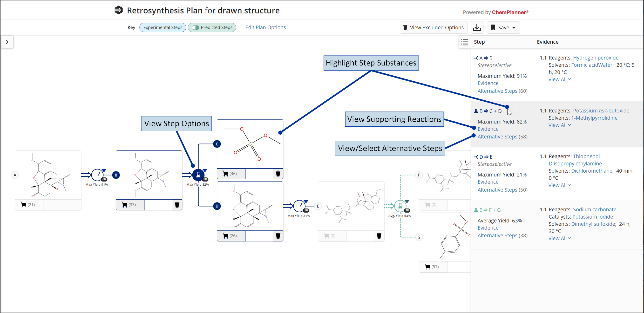Viewport: 644px width, 313px height.
Task: Select node label G circle
Action: (419, 237)
